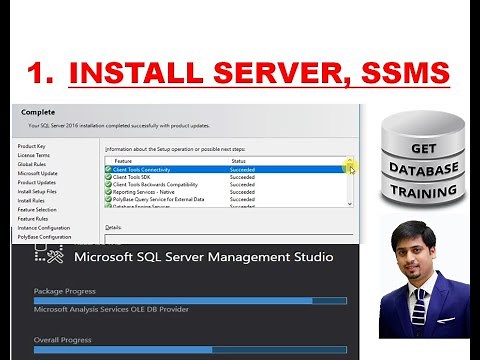Select the Install Setup Files step
This screenshot has height=360, width=480.
tap(37, 191)
